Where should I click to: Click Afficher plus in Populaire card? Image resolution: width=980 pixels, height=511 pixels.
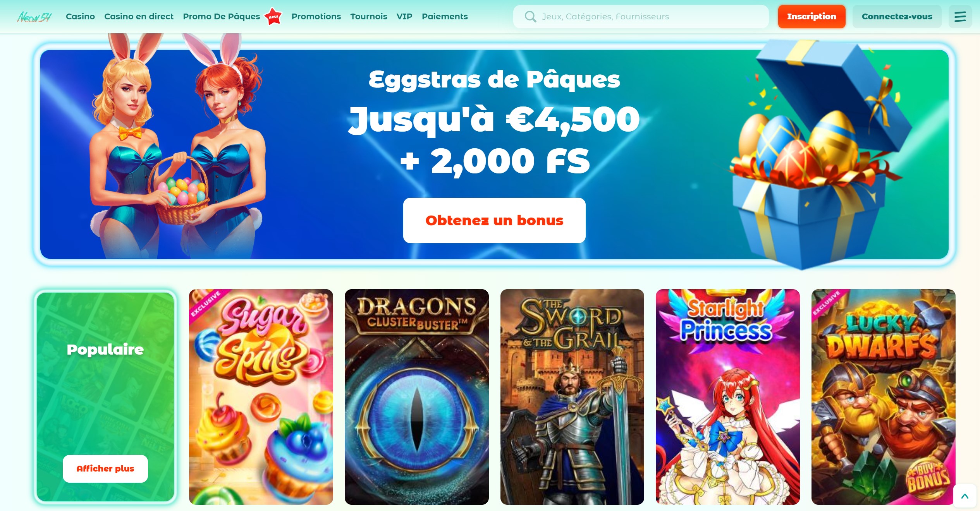click(105, 468)
